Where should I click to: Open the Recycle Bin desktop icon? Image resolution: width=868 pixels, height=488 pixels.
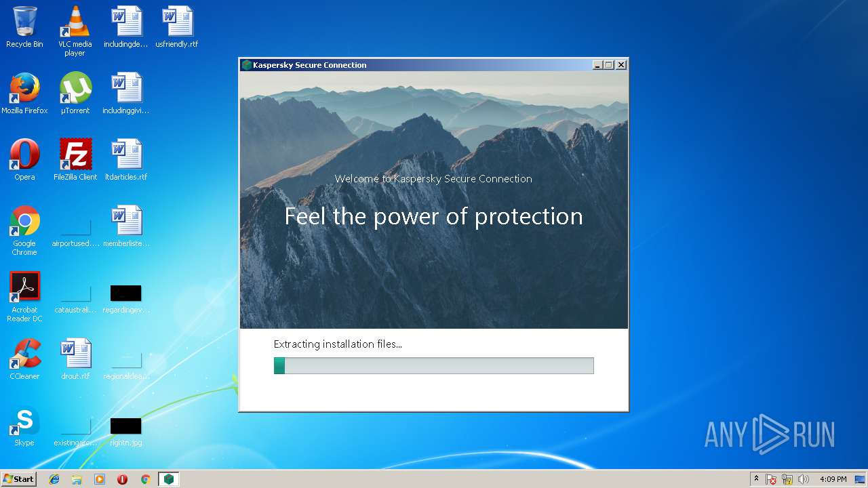[x=24, y=27]
